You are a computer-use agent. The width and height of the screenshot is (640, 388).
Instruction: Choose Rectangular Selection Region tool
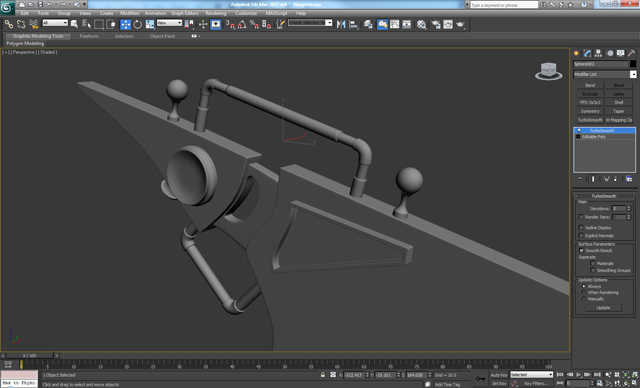[x=98, y=24]
